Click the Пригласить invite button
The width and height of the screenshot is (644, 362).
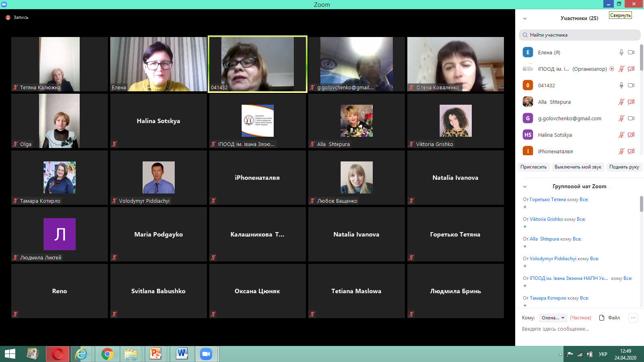[533, 167]
